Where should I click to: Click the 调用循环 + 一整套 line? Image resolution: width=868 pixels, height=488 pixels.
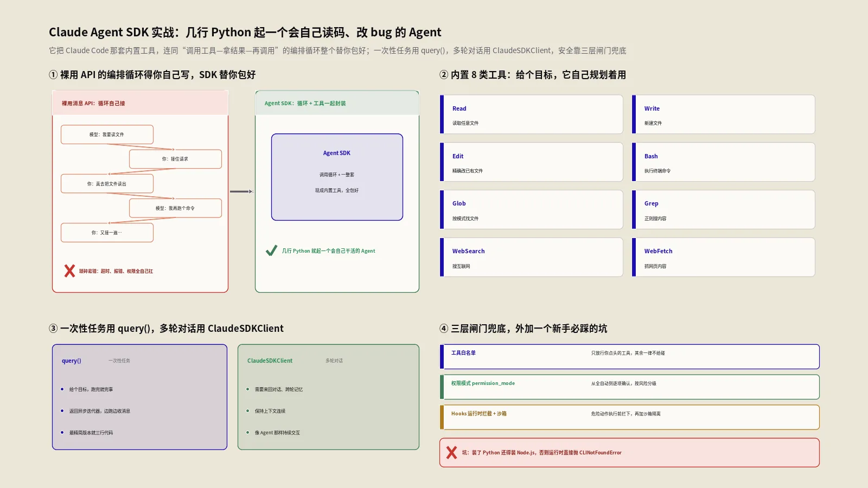point(337,175)
